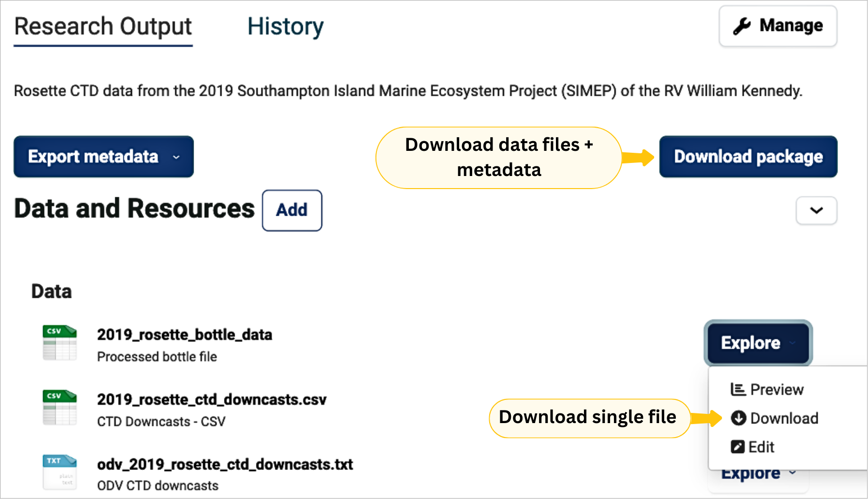Open the Export metadata dropdown
868x499 pixels.
pyautogui.click(x=104, y=157)
